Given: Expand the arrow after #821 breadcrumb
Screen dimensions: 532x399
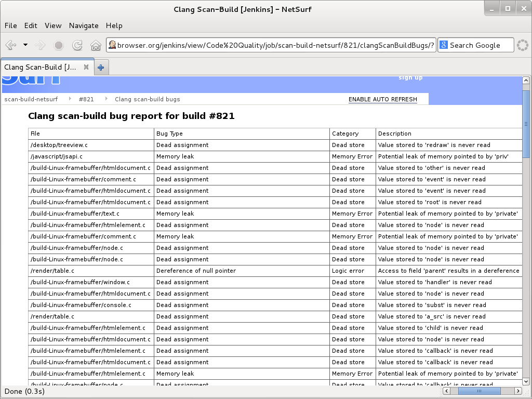Looking at the screenshot, I should click(x=106, y=99).
